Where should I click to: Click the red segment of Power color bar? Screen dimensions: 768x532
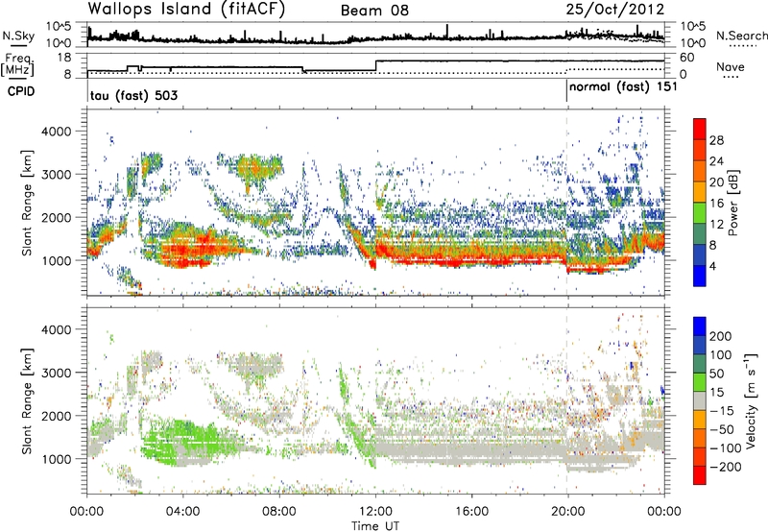pos(700,130)
